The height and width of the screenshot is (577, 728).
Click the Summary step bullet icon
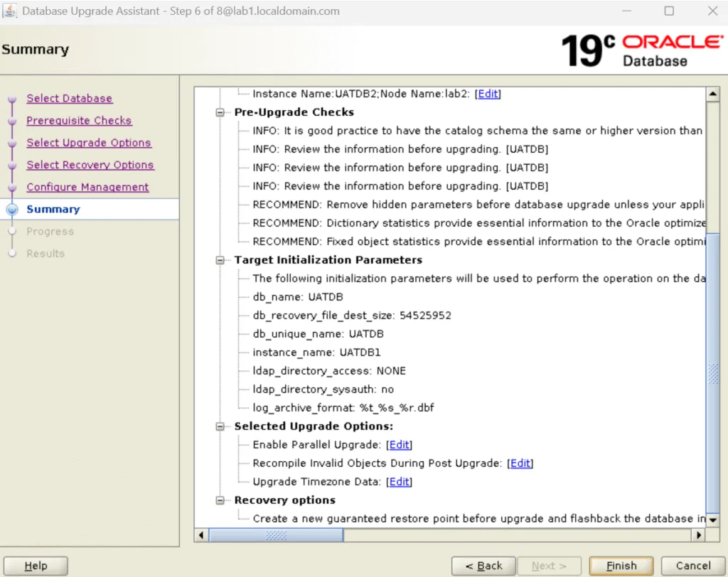tap(11, 210)
